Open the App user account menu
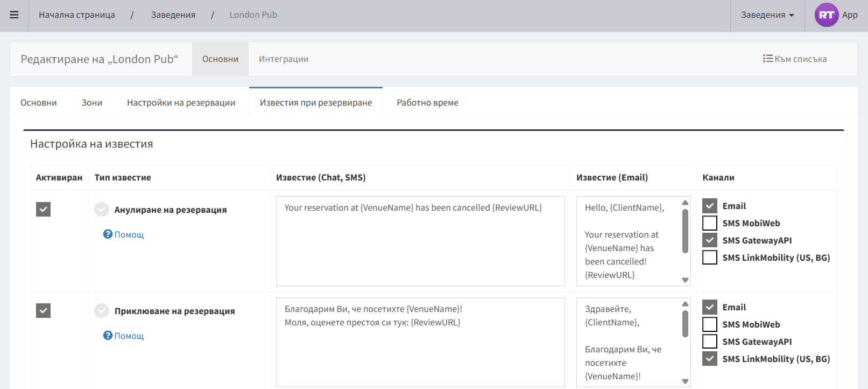 (x=850, y=15)
